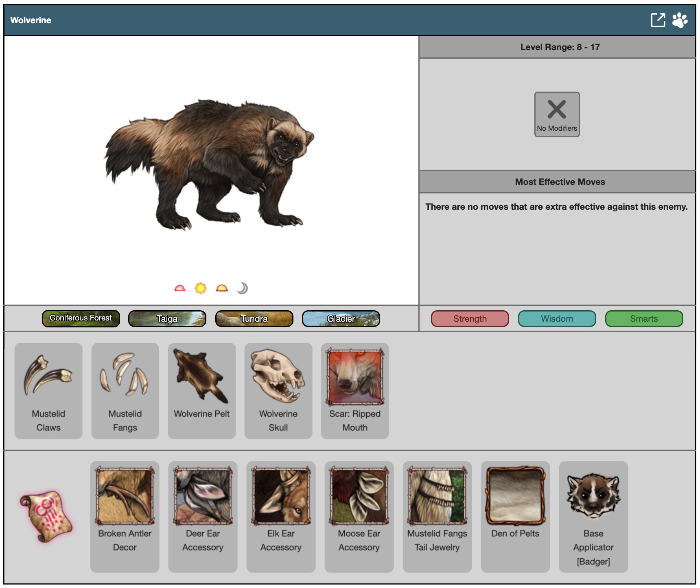Click the crescent moon night icon
This screenshot has width=700, height=588.
[243, 288]
